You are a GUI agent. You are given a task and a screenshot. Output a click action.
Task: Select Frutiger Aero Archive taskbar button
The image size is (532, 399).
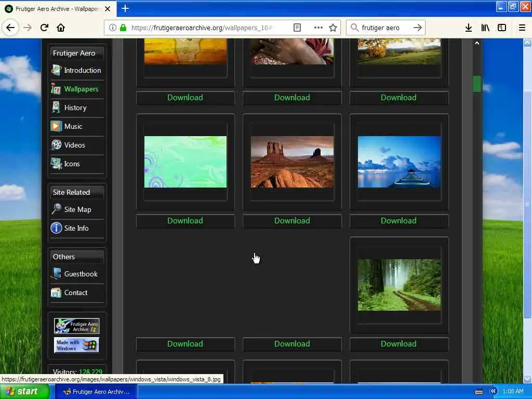point(96,392)
